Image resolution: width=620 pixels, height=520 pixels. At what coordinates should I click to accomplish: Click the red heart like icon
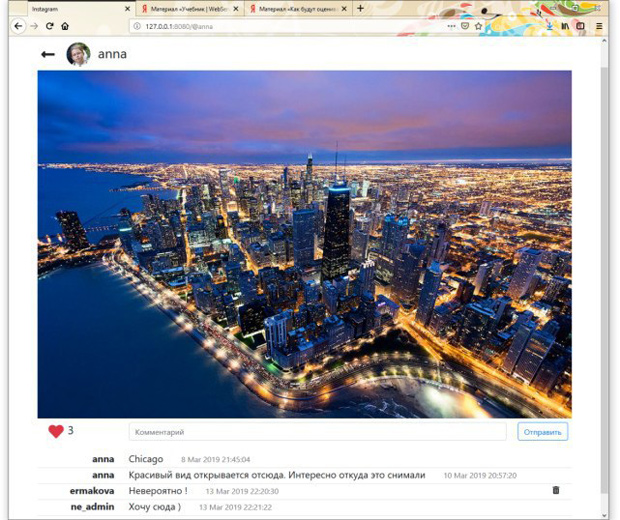pyautogui.click(x=56, y=431)
